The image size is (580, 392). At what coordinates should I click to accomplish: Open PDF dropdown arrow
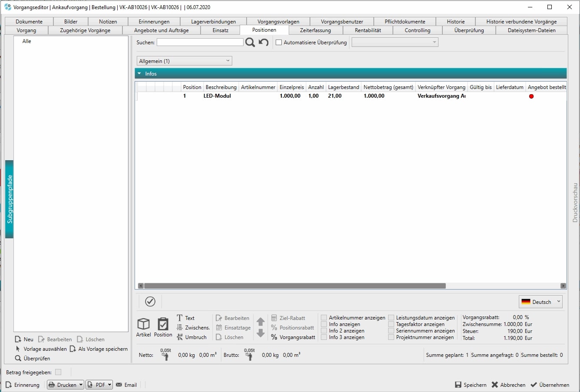tap(109, 385)
